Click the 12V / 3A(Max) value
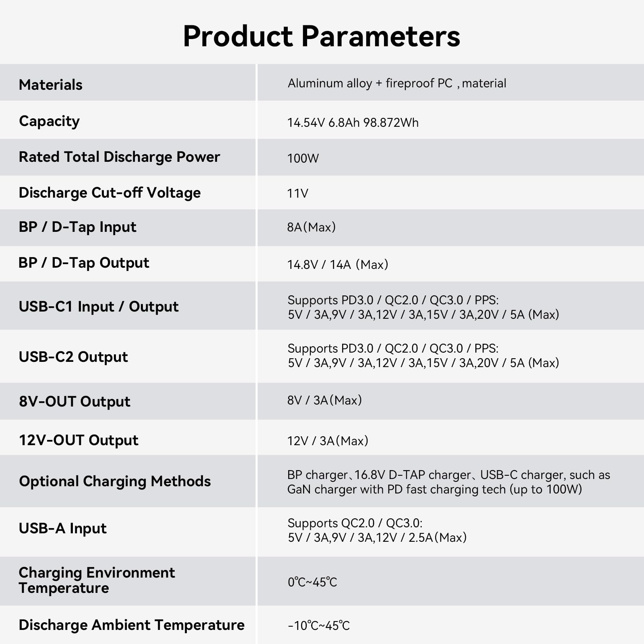The image size is (644, 644). [328, 441]
